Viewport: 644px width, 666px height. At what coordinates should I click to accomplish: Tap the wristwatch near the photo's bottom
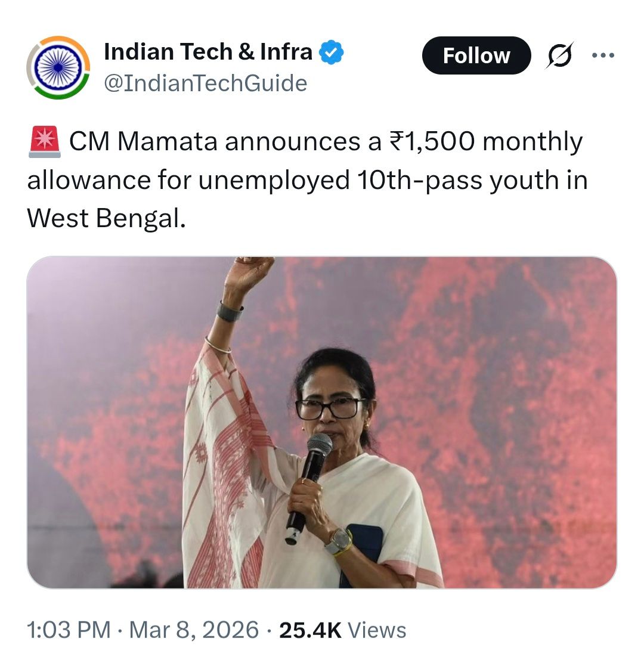pyautogui.click(x=339, y=540)
